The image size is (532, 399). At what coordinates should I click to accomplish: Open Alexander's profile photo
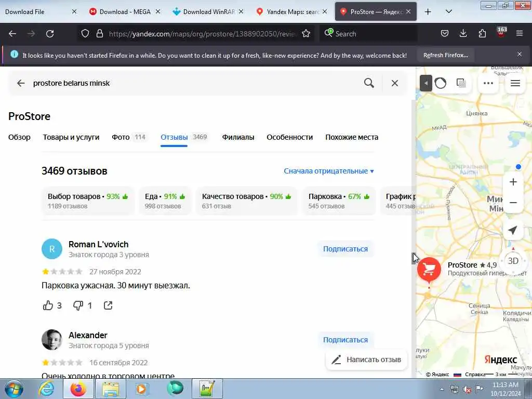tap(52, 340)
